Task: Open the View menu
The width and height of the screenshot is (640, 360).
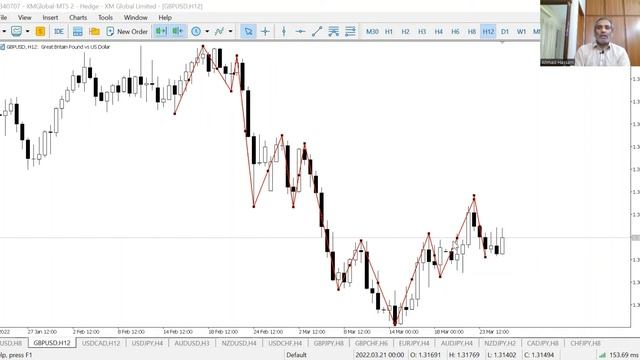Action: pyautogui.click(x=24, y=18)
